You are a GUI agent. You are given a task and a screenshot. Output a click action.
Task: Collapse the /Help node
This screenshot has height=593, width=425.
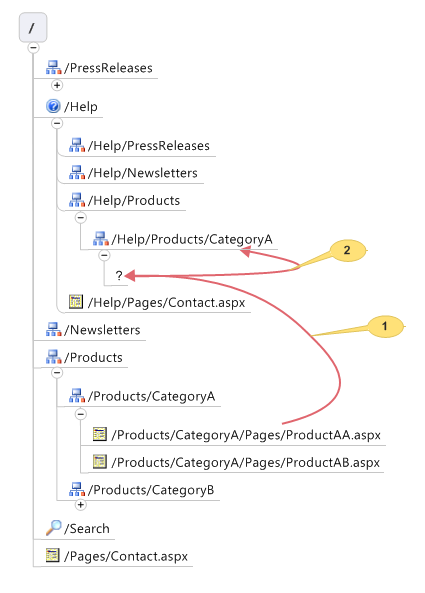[x=57, y=123]
